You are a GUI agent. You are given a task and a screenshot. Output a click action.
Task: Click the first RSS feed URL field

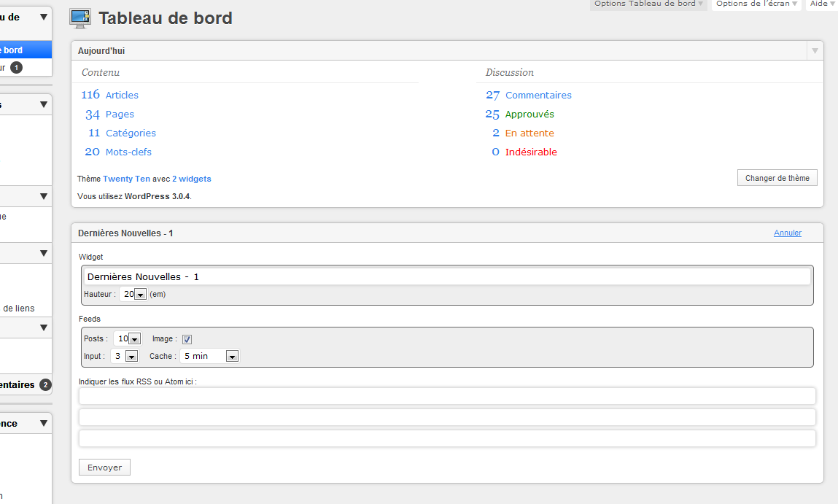[447, 396]
